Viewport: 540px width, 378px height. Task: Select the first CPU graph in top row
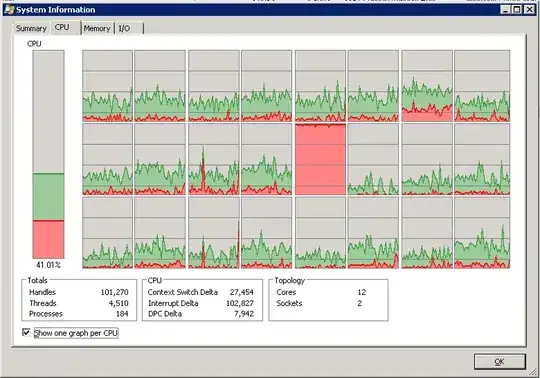pyautogui.click(x=107, y=86)
